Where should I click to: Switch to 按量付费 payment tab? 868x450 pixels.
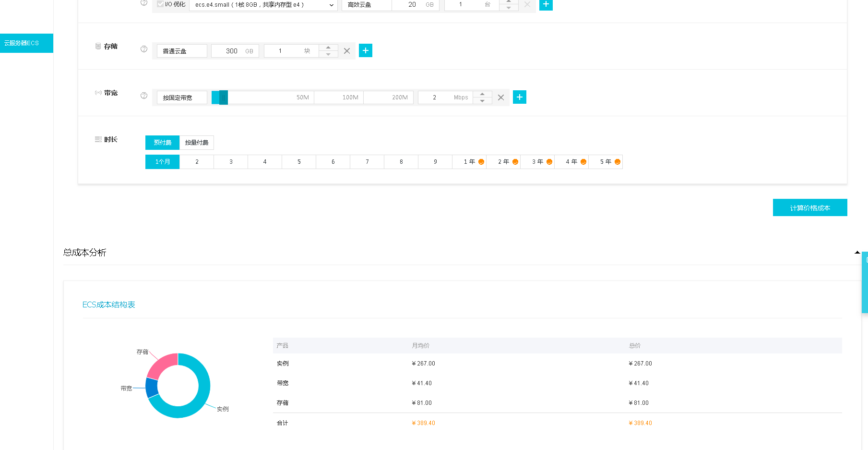tap(197, 143)
